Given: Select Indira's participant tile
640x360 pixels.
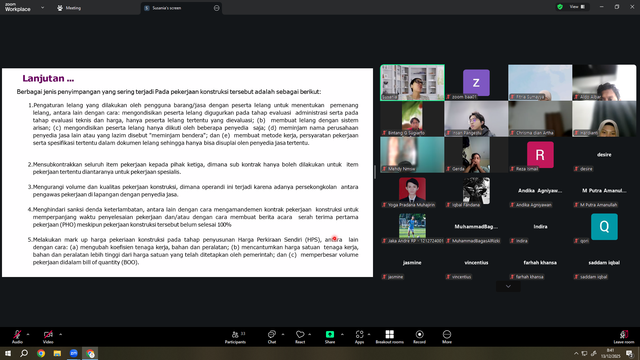Looking at the screenshot, I should click(540, 227).
